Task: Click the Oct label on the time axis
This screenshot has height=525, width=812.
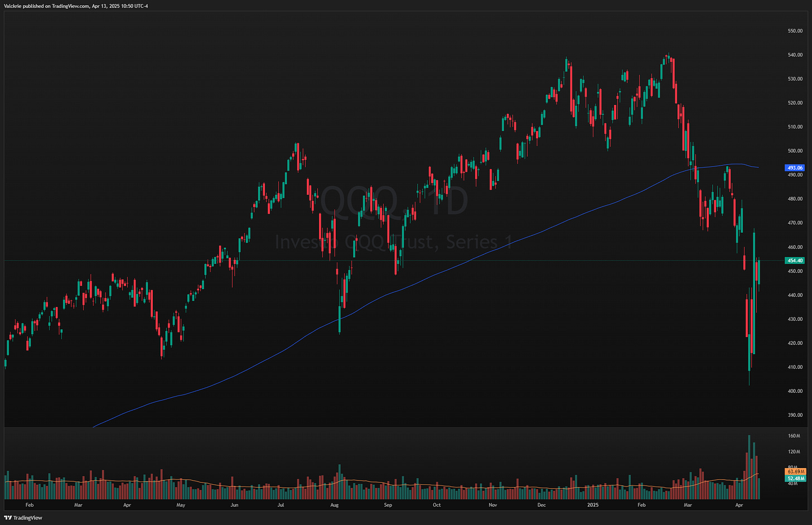Action: click(437, 505)
